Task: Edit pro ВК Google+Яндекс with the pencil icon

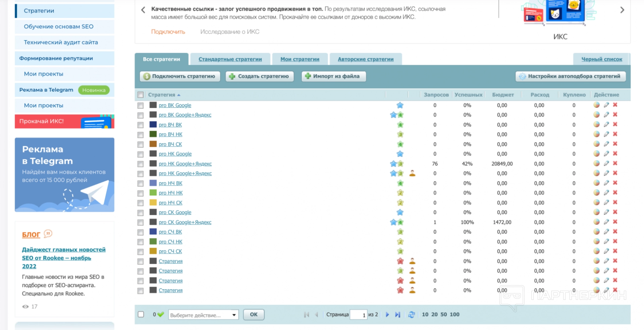Action: coord(606,114)
